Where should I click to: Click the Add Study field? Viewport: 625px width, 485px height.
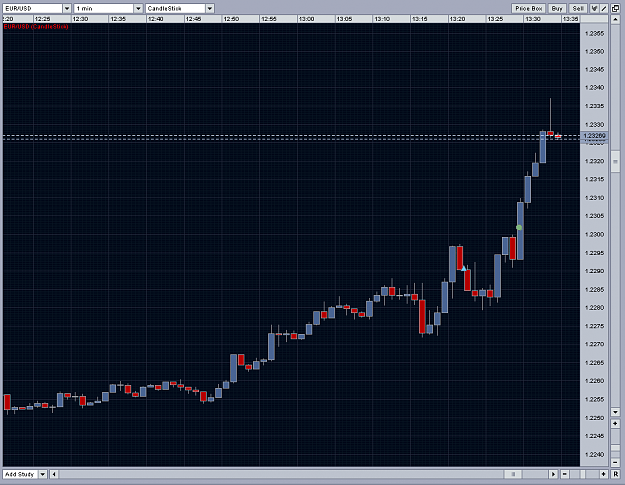(x=20, y=474)
